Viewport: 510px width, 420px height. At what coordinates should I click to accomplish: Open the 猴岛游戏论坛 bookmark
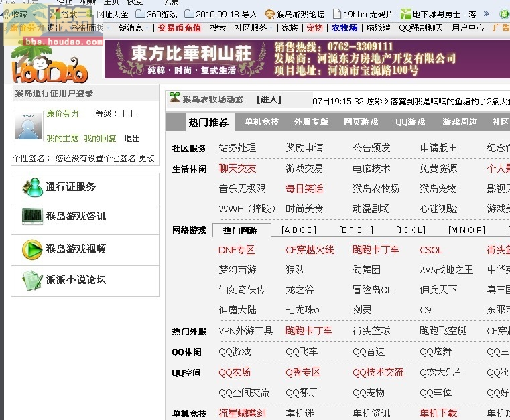294,14
